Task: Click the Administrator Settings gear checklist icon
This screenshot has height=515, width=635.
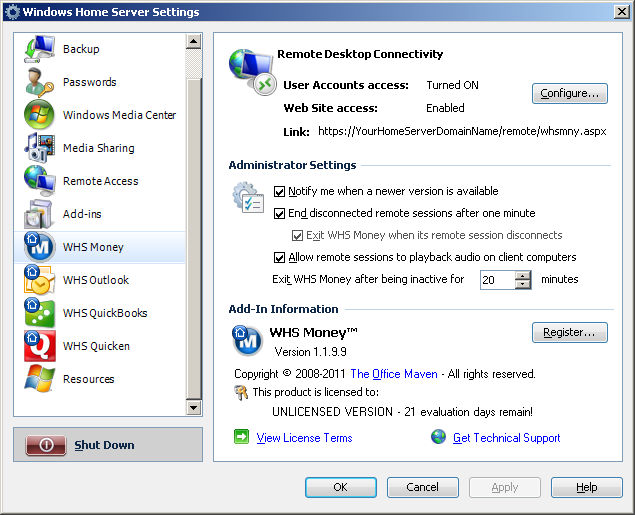Action: tap(248, 198)
